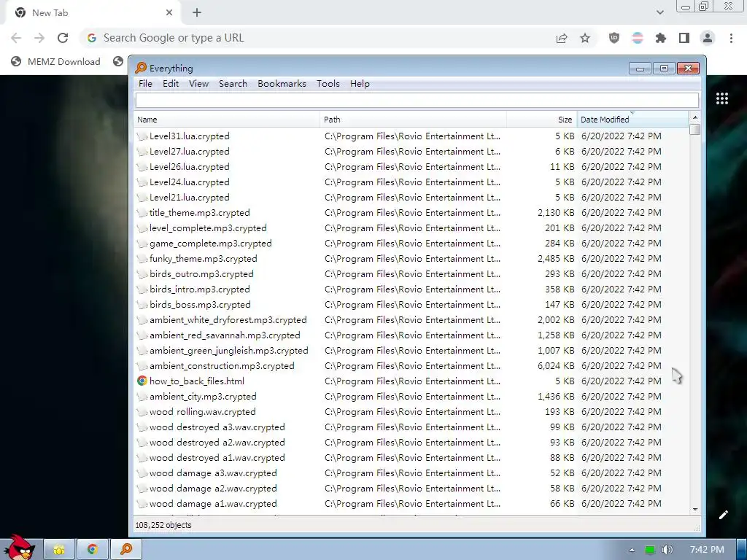Screen dimensions: 747x560
Task: Select level_complete.mp3.crypted file
Action: point(208,228)
